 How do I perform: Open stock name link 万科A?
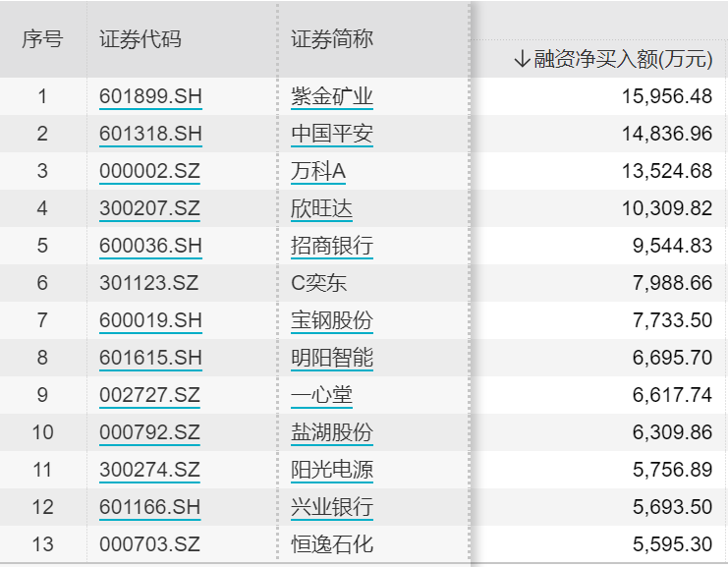(x=318, y=171)
